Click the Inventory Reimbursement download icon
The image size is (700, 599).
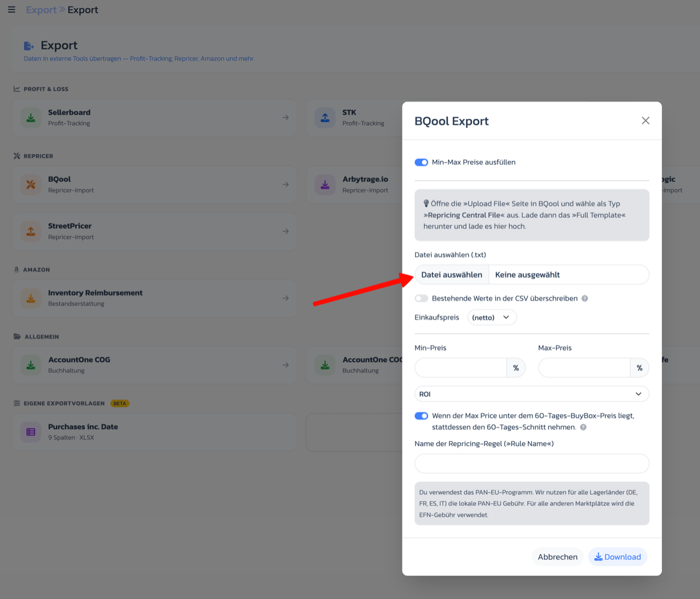(31, 299)
